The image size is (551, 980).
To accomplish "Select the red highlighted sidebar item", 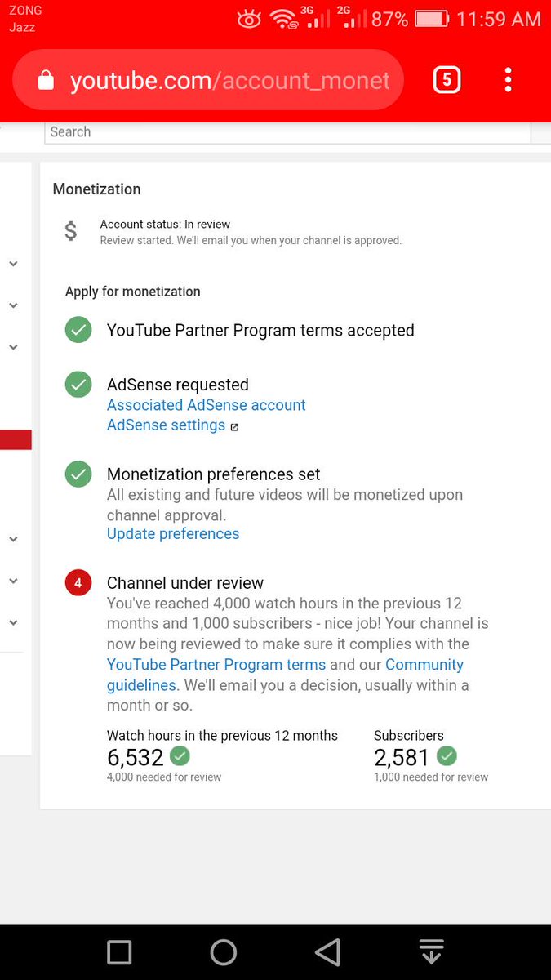I will pos(16,439).
